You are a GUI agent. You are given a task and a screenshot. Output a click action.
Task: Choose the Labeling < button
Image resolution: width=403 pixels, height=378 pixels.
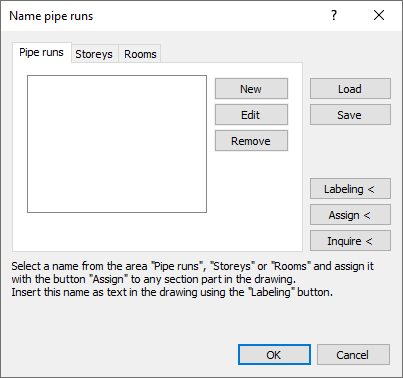[x=350, y=189]
